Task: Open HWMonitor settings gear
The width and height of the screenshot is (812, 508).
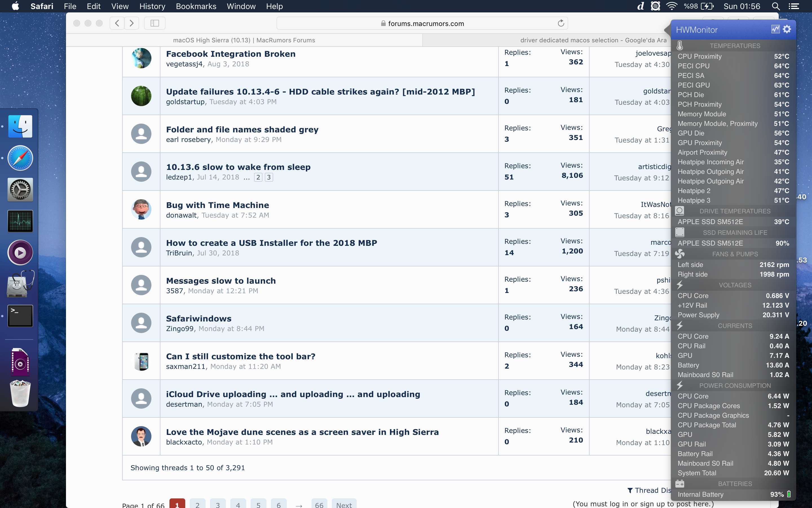Action: tap(787, 29)
